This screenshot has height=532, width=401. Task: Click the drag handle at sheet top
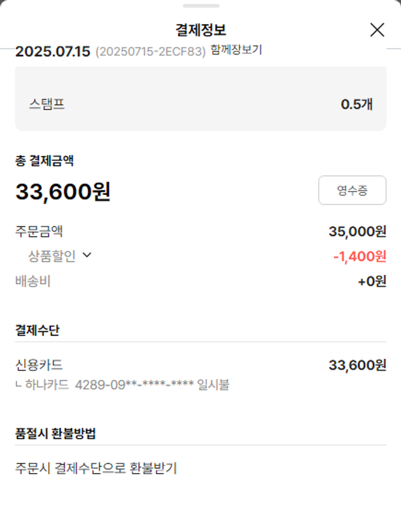click(200, 6)
